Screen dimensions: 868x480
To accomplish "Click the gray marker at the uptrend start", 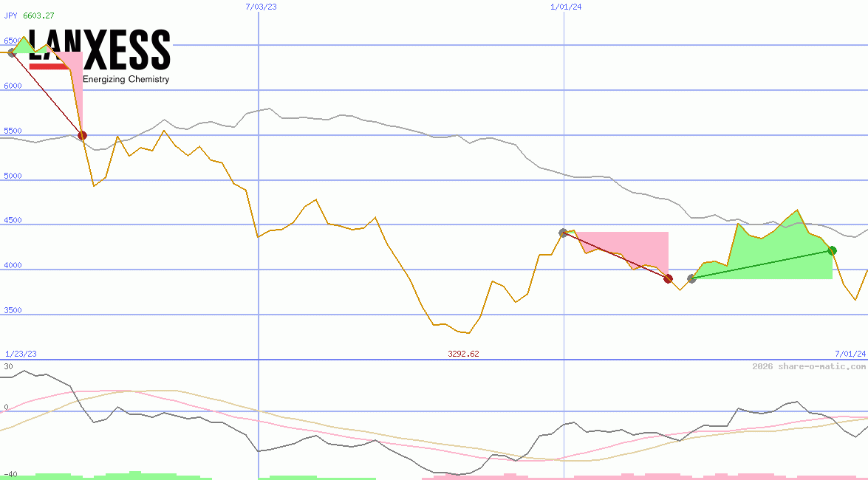I will click(x=691, y=278).
